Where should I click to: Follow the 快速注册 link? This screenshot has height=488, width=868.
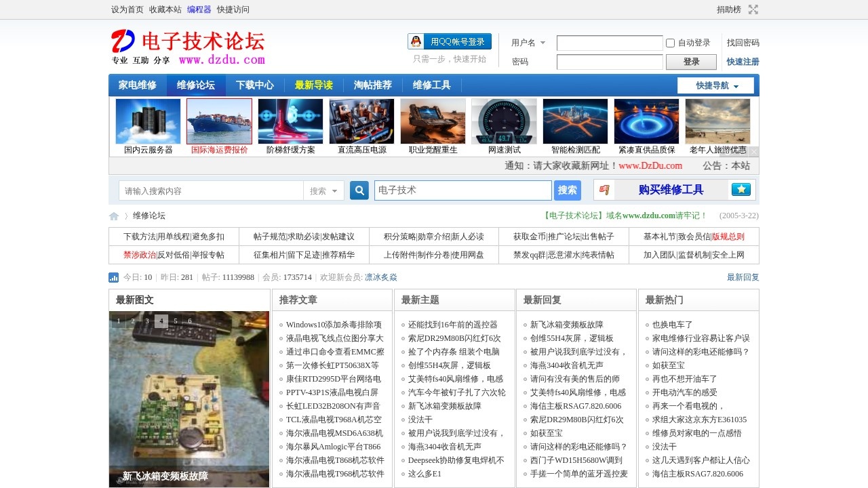[x=743, y=62]
